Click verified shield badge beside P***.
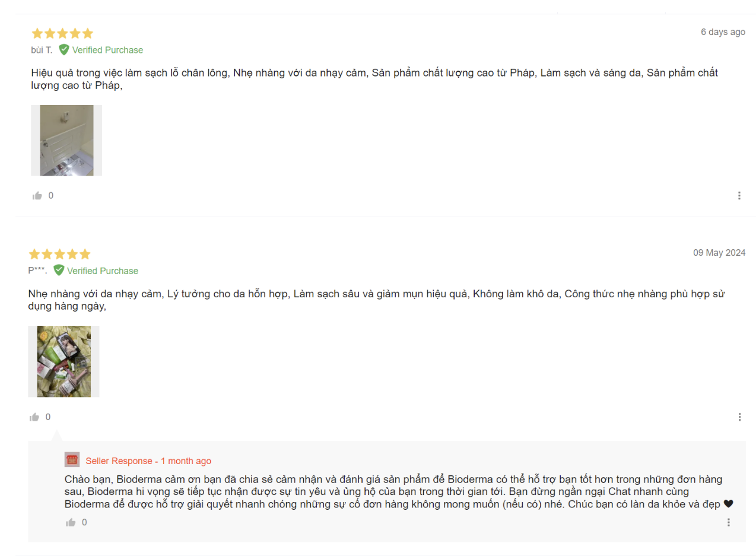The width and height of the screenshot is (756, 559). [x=58, y=271]
